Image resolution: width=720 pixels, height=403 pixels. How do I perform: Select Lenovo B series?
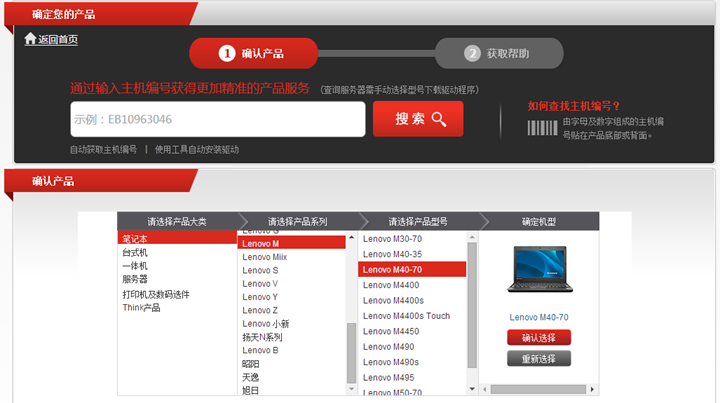260,350
